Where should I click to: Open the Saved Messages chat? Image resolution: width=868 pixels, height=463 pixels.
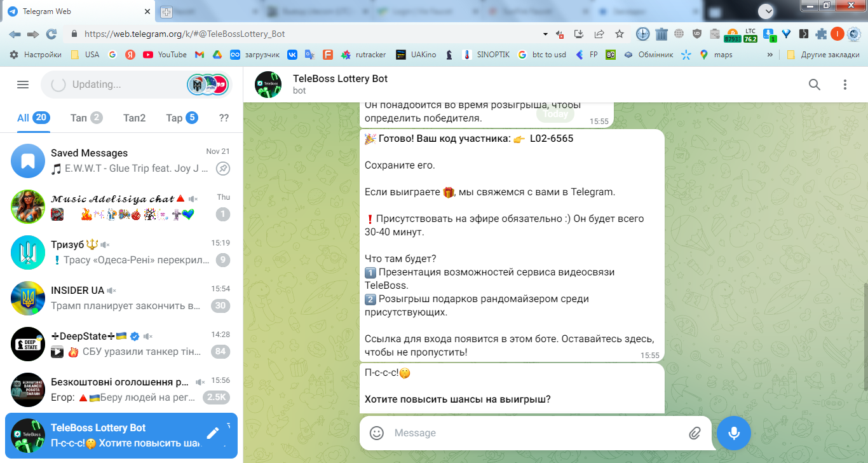[x=121, y=162]
